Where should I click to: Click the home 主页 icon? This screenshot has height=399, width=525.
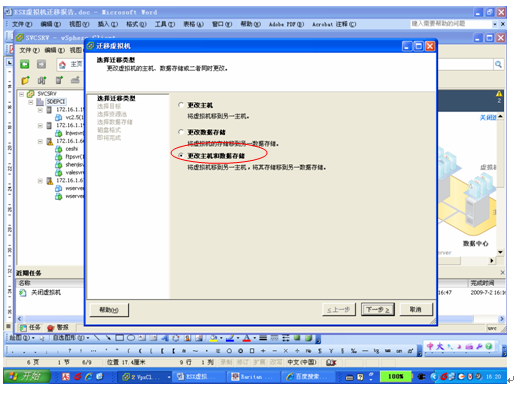click(62, 65)
